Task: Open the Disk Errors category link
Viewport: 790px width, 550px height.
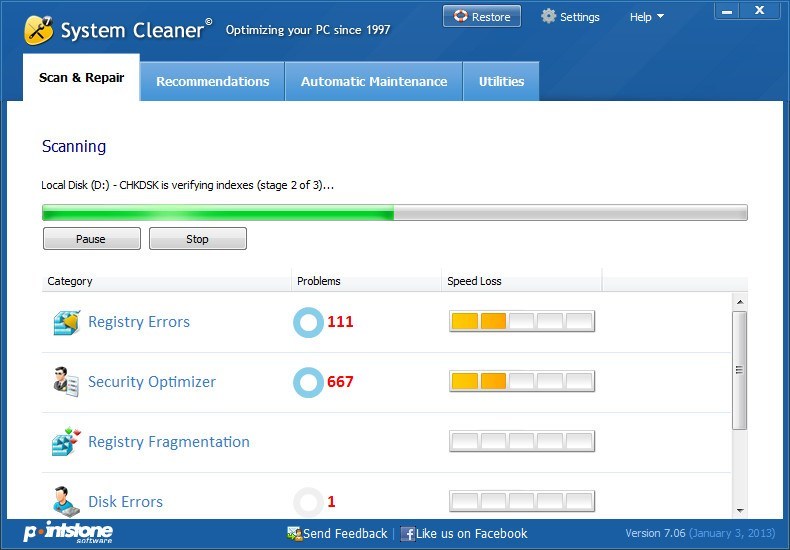Action: 125,502
